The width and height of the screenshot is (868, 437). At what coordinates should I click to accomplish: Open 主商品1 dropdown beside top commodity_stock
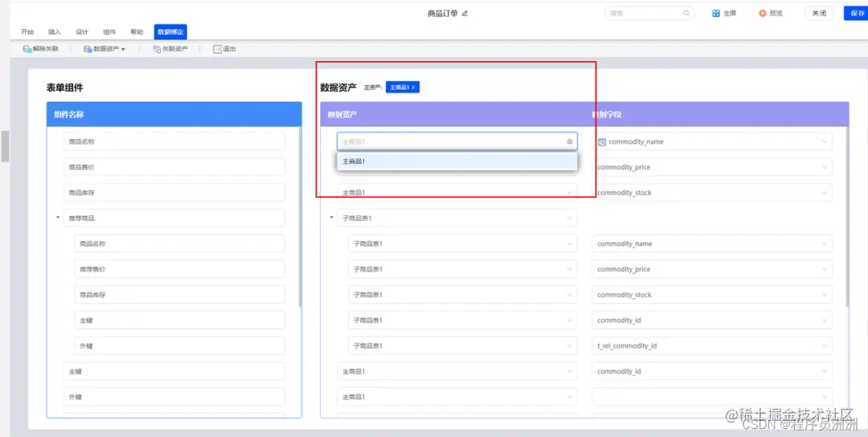[569, 193]
